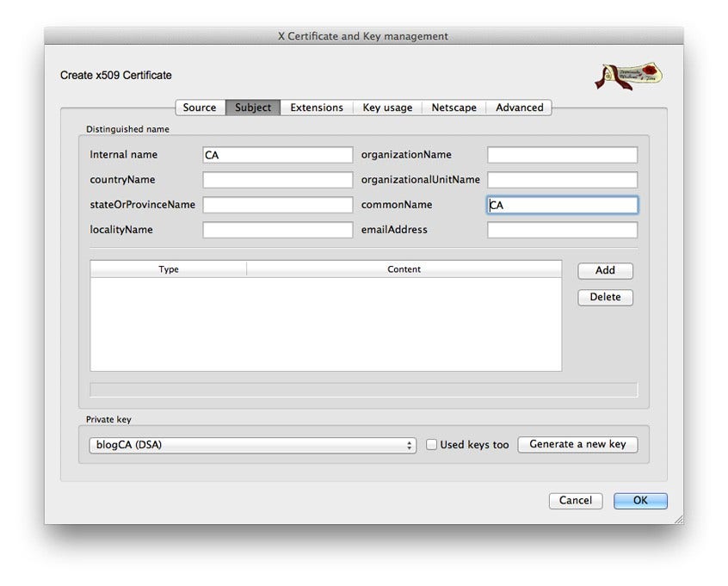Select the Subject tab
The width and height of the screenshot is (728, 586).
[x=252, y=108]
